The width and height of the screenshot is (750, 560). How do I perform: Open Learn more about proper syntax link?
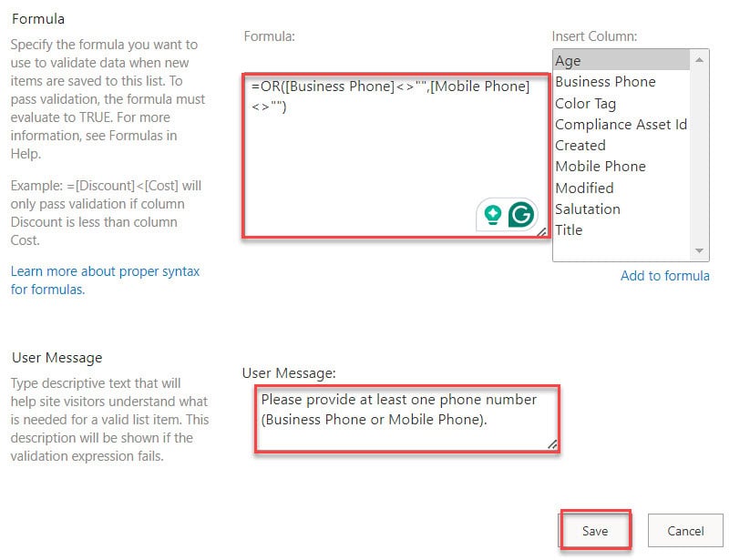[x=105, y=280]
